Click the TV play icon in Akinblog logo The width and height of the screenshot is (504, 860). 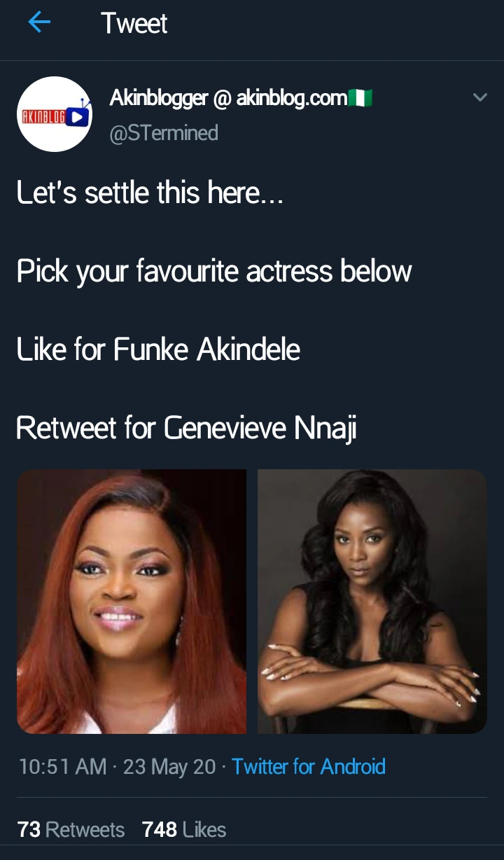[x=80, y=116]
